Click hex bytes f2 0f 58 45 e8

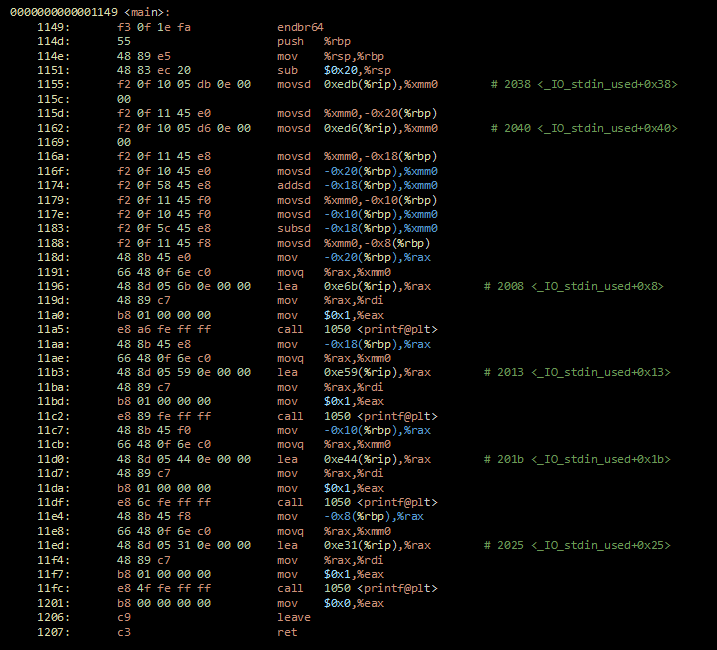point(164,185)
